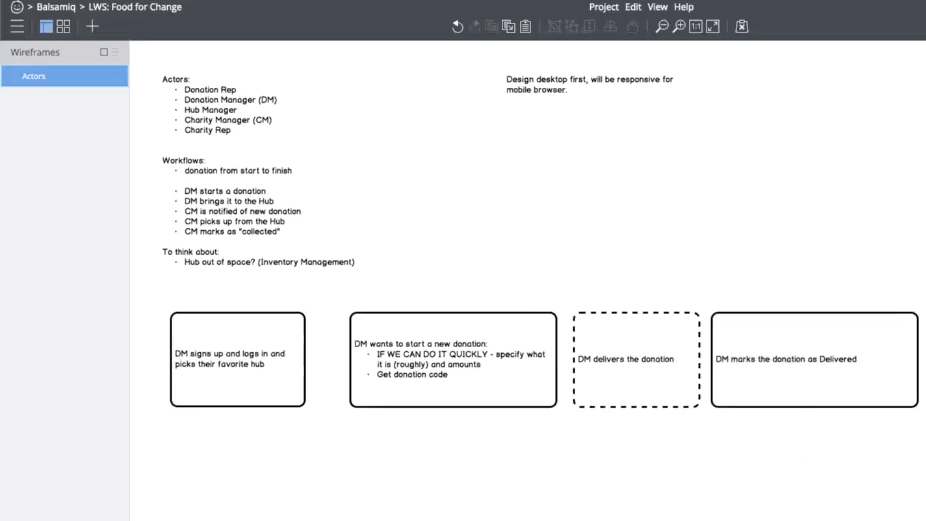
Task: Select the dashed box 'DM delivers the donation'
Action: (636, 359)
